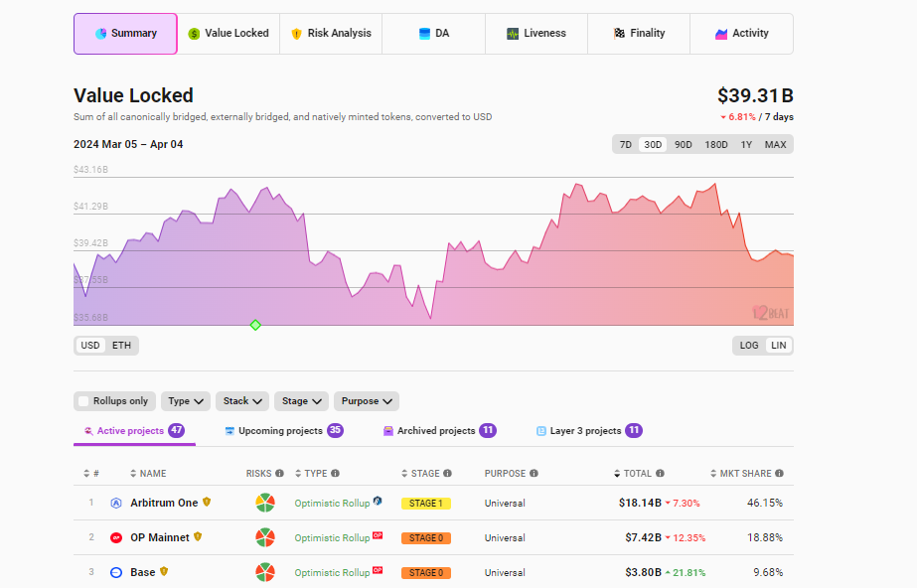Click the RISKS info icon
This screenshot has width=917, height=588.
point(279,474)
